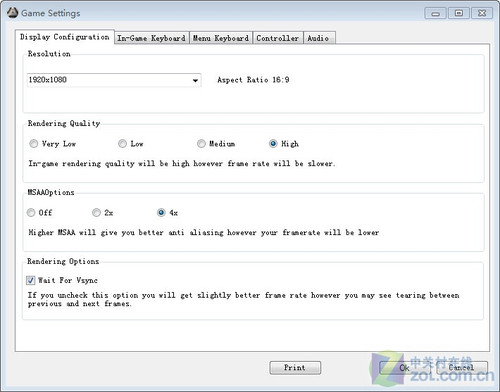
Task: Expand the 1920x1080 resolution dropdown
Action: click(114, 80)
